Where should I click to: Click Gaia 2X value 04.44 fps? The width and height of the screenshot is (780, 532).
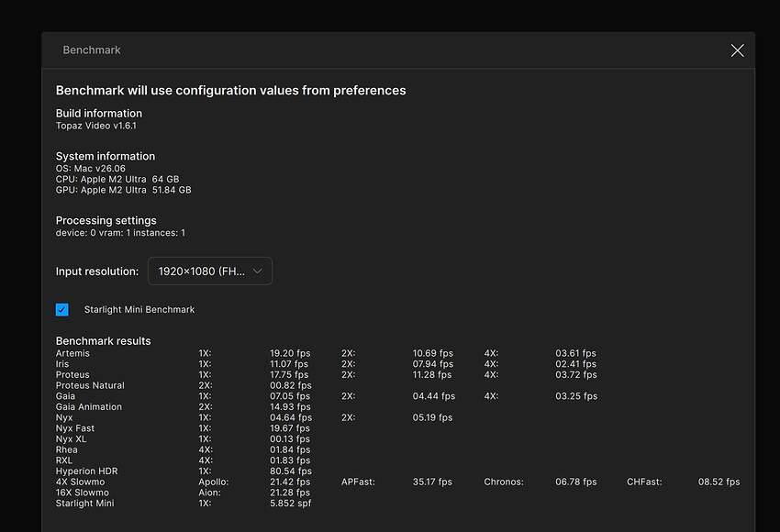click(434, 396)
